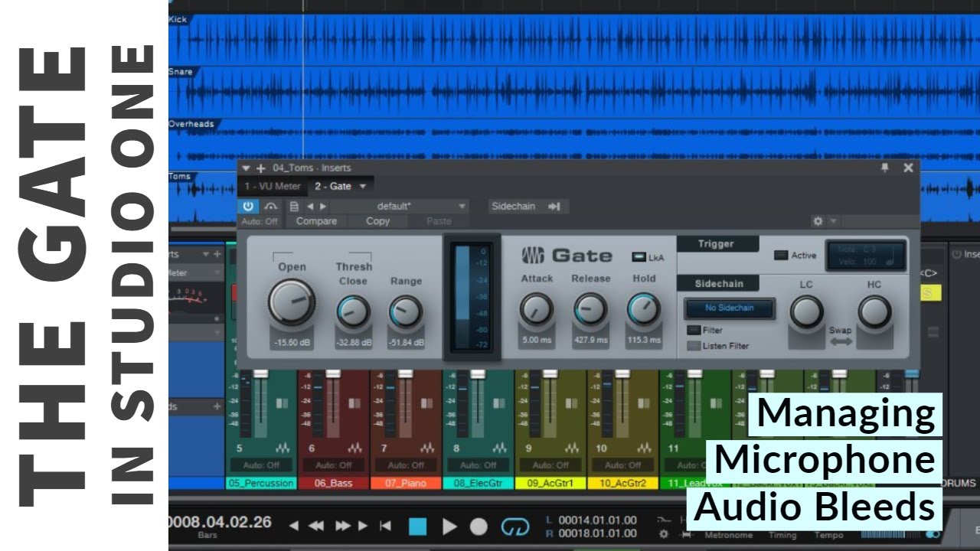Switch to the 2 - Gate tab
Viewport: 980px width, 551px height.
coord(333,186)
